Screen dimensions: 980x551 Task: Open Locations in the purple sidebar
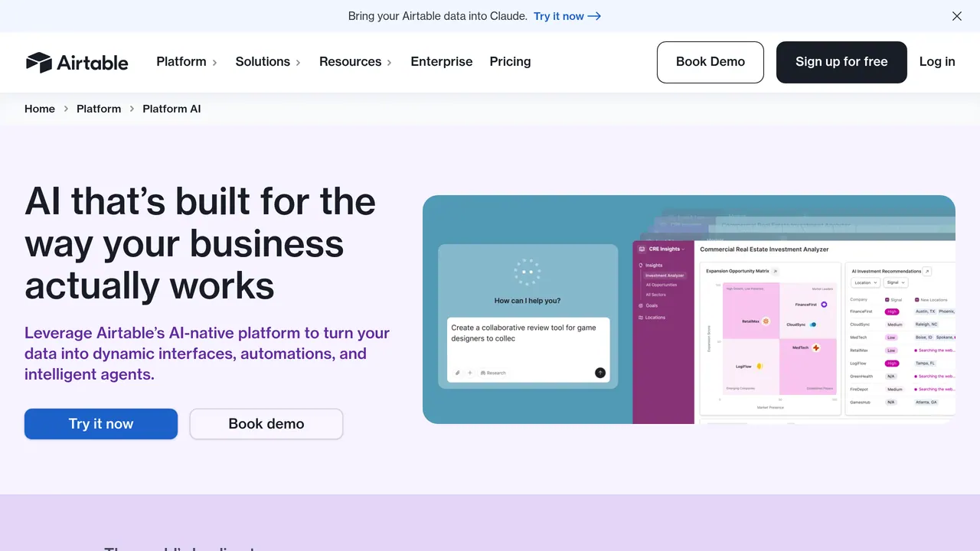pos(652,317)
